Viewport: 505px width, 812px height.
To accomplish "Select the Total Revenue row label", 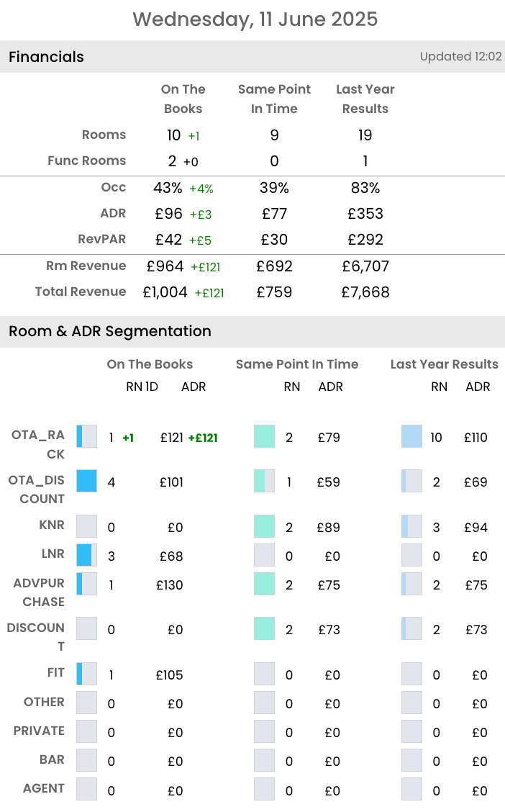I will (x=81, y=292).
